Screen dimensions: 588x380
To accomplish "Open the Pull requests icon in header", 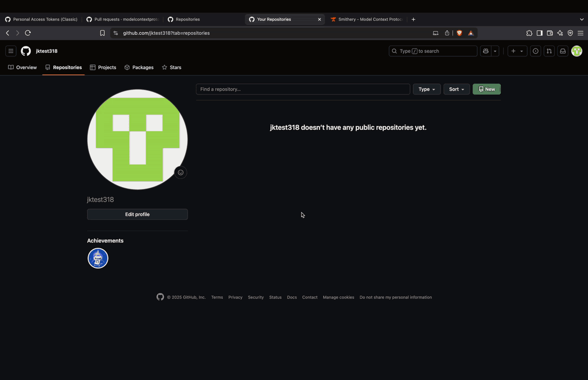I will [x=549, y=51].
